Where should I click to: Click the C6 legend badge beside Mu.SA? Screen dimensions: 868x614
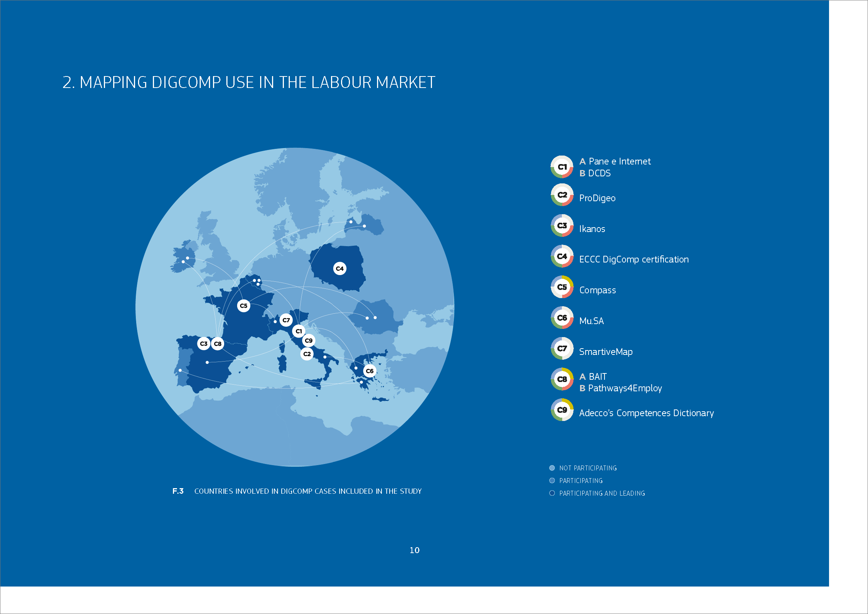(x=562, y=318)
